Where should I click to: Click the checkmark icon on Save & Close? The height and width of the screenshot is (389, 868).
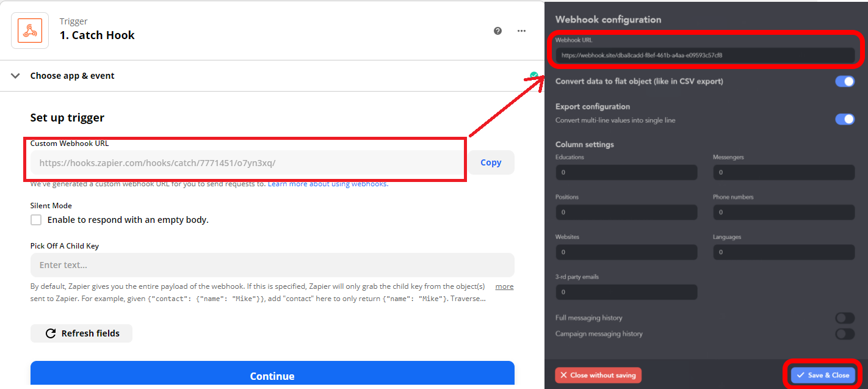(x=801, y=375)
